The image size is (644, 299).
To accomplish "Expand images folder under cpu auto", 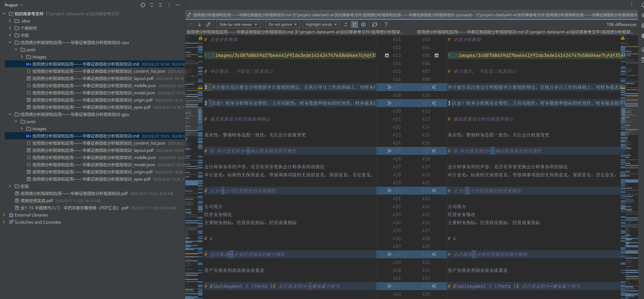I will point(22,57).
